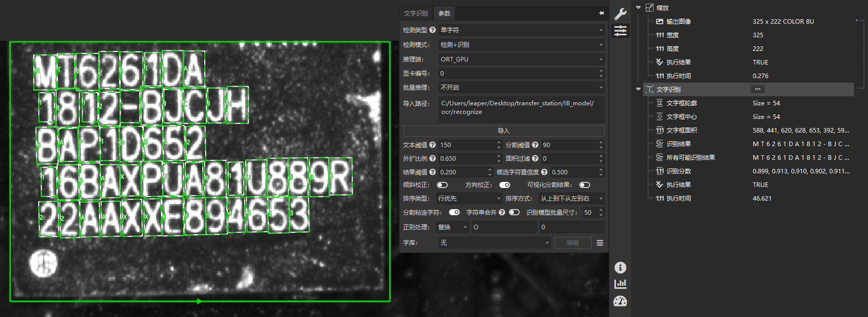Toggle 可视化分割结果 switch

coord(584,185)
